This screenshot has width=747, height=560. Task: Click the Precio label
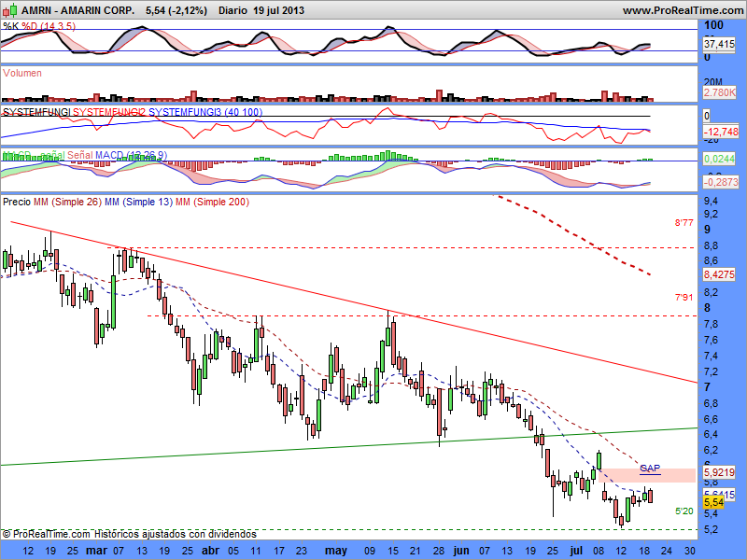pyautogui.click(x=17, y=202)
